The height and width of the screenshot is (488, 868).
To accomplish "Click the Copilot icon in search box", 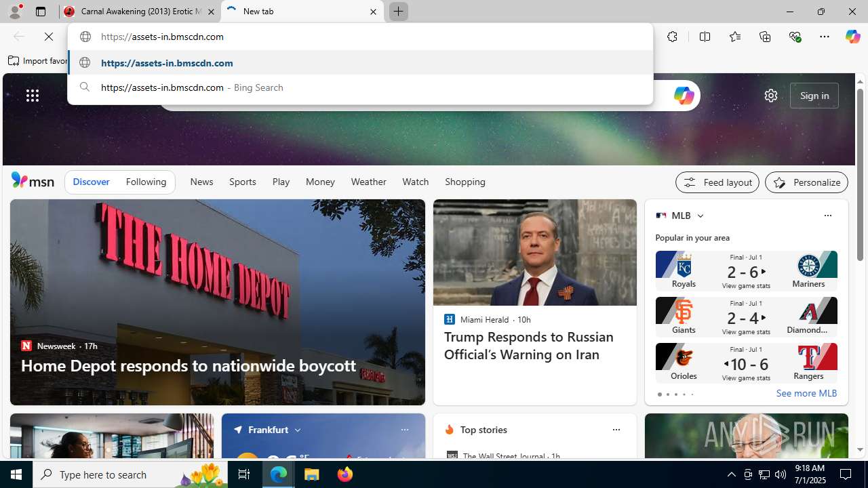I will (684, 96).
